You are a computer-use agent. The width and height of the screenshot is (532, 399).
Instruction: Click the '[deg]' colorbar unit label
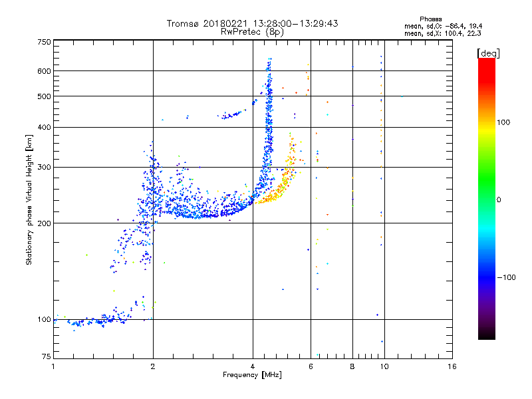[x=488, y=53]
